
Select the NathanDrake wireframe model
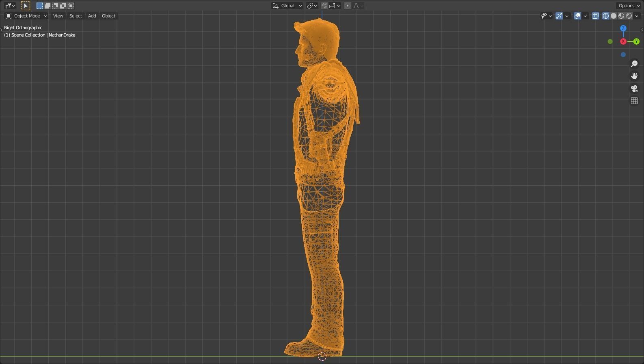coord(322,187)
